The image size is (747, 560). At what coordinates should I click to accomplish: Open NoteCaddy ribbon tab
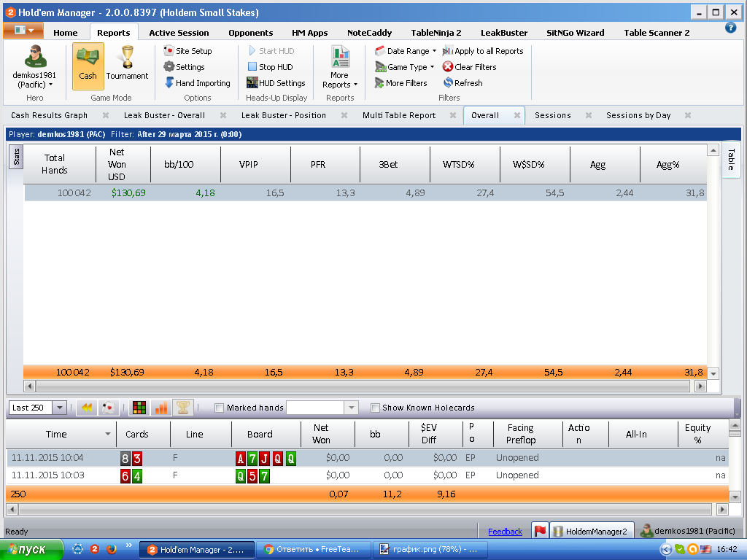pyautogui.click(x=369, y=33)
